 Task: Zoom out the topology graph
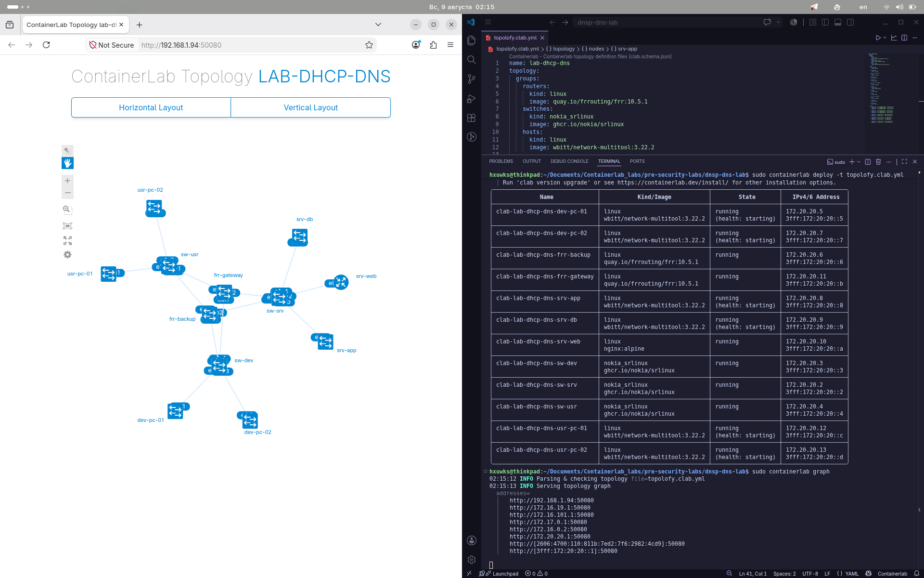coord(67,193)
